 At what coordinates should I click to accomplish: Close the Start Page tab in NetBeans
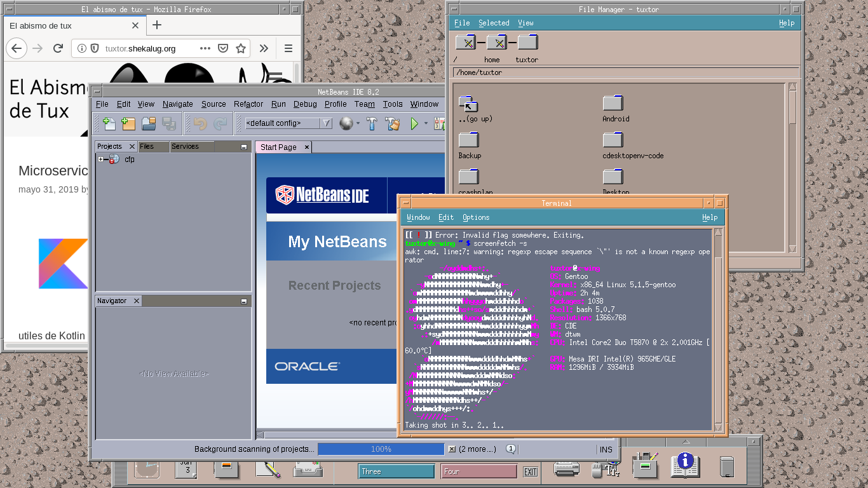pos(306,147)
